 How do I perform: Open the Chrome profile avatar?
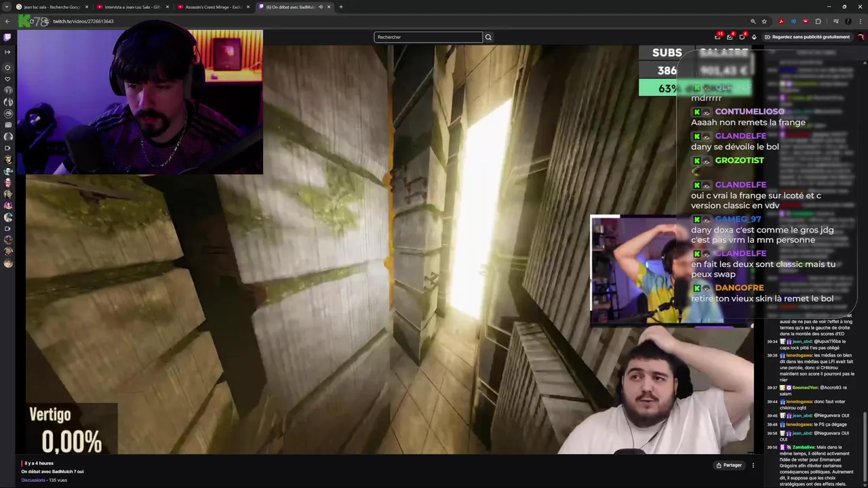[x=848, y=21]
